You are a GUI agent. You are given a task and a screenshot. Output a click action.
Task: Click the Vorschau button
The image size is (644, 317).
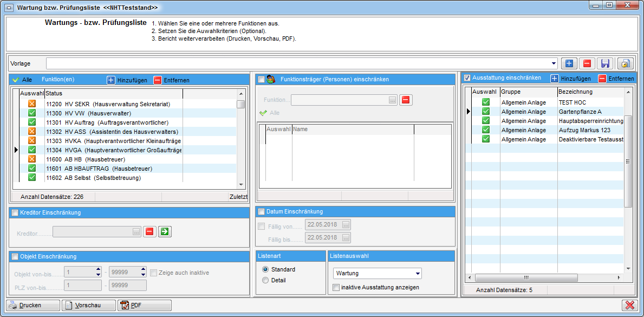tap(88, 306)
